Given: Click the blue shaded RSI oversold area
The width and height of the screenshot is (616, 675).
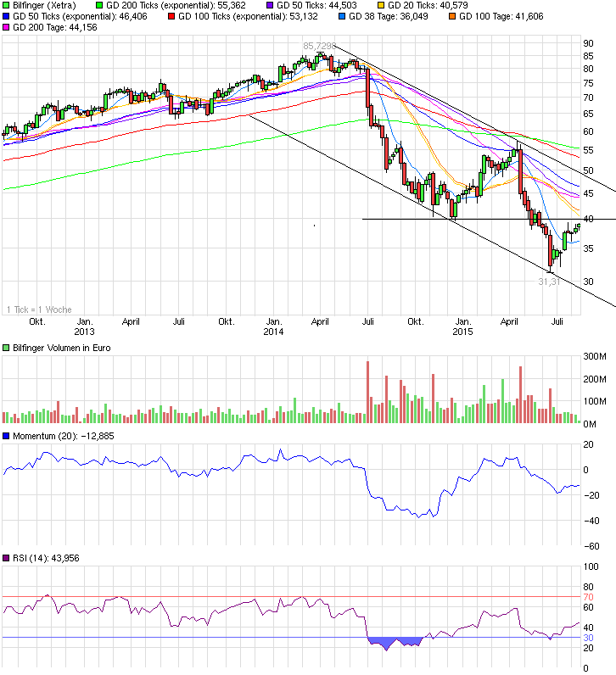Looking at the screenshot, I should click(x=395, y=642).
